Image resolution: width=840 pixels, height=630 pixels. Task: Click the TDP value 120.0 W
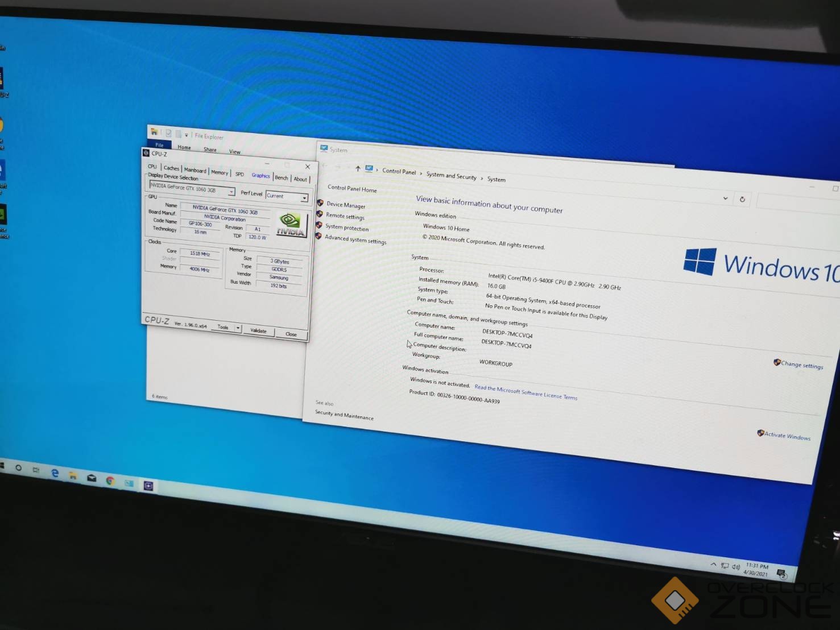257,237
